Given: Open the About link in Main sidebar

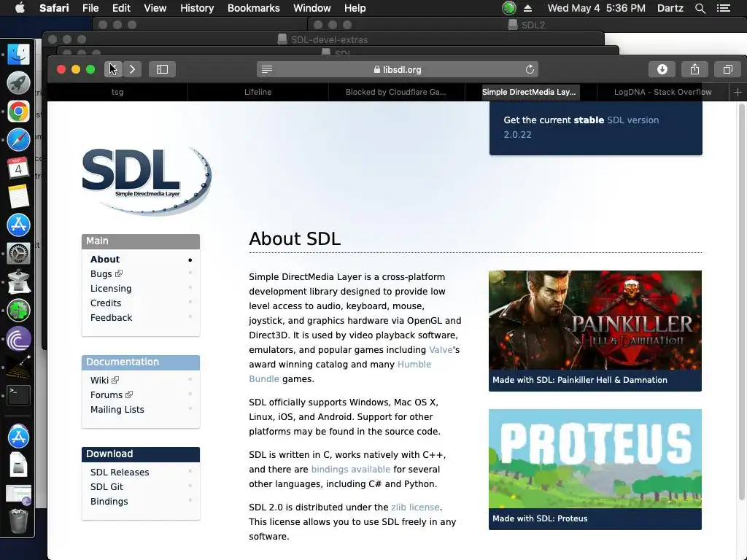Looking at the screenshot, I should [x=105, y=260].
